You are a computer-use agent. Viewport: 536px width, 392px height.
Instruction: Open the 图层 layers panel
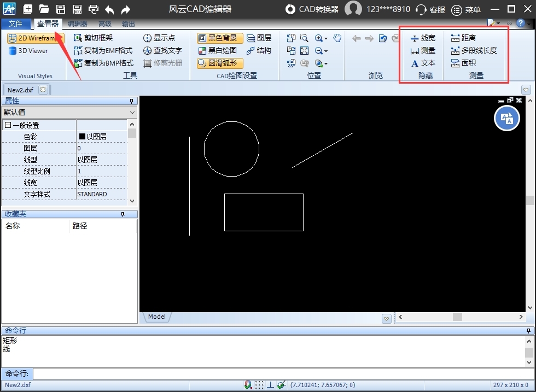point(259,38)
